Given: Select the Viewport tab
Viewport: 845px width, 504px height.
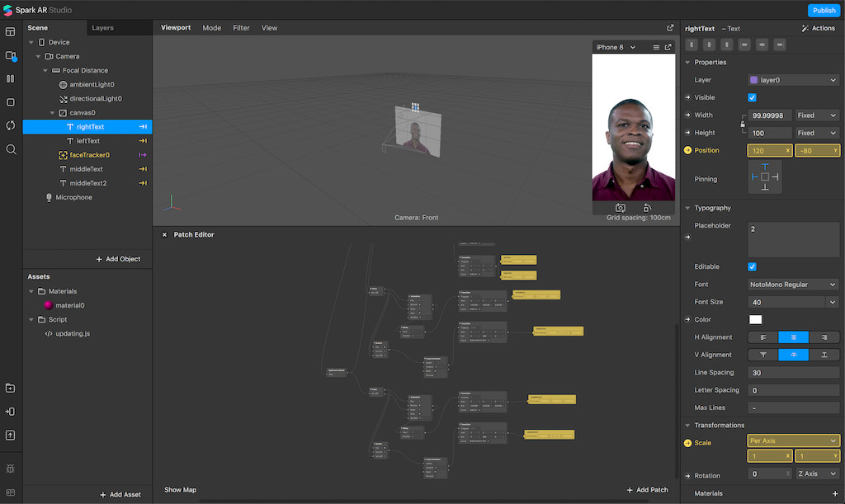Looking at the screenshot, I should [x=176, y=27].
